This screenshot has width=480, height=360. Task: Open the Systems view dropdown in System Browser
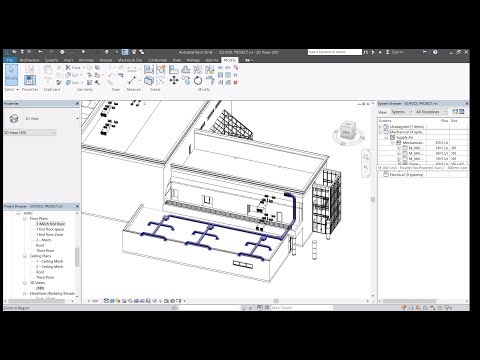(401, 112)
